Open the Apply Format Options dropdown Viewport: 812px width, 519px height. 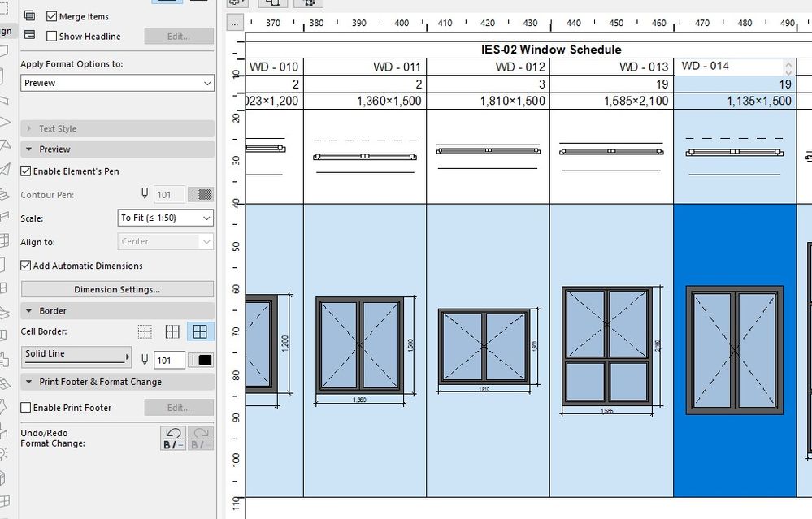coord(117,84)
